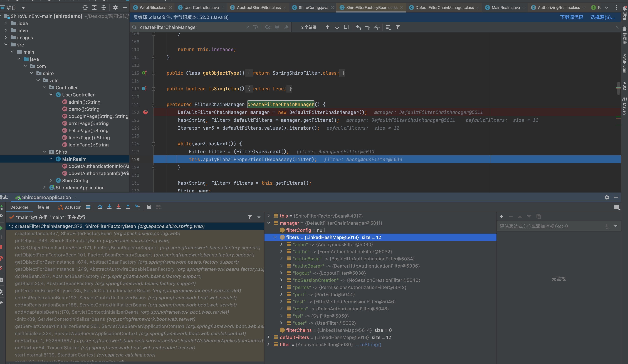
Task: Click the locate-in-project target icon
Action: (x=85, y=8)
